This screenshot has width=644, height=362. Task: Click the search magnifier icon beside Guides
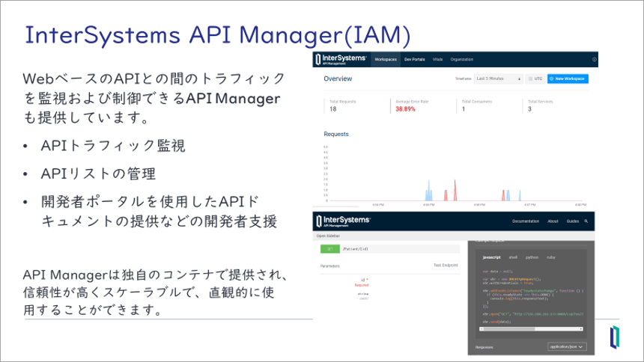[586, 221]
